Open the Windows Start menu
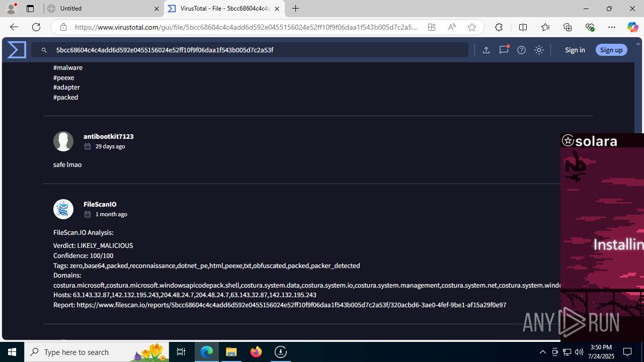This screenshot has height=362, width=644. click(x=12, y=352)
